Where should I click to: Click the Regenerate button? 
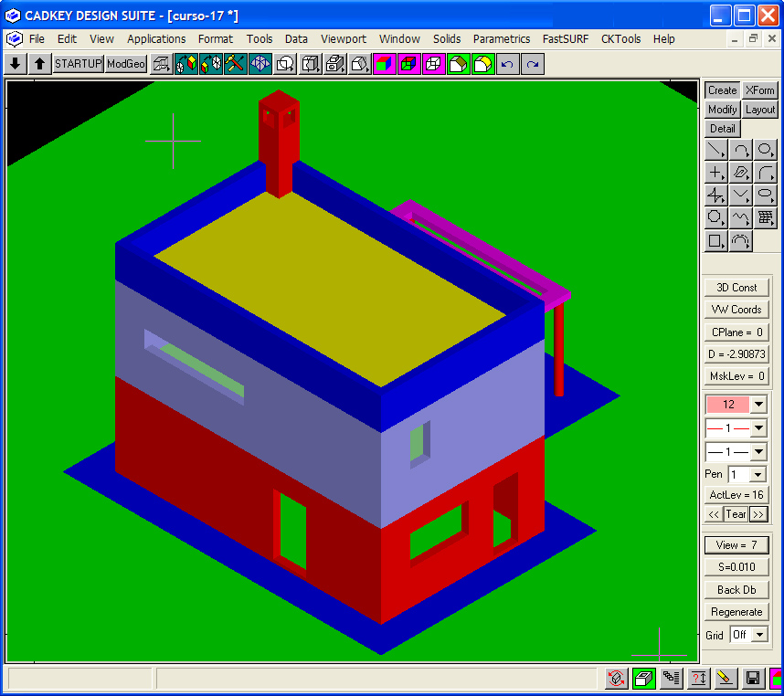[x=736, y=612]
